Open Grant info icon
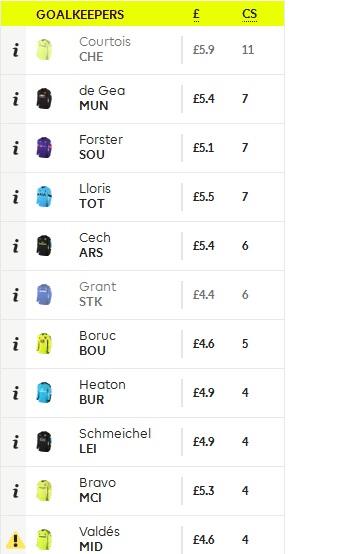This screenshot has width=360, height=554. pyautogui.click(x=16, y=295)
